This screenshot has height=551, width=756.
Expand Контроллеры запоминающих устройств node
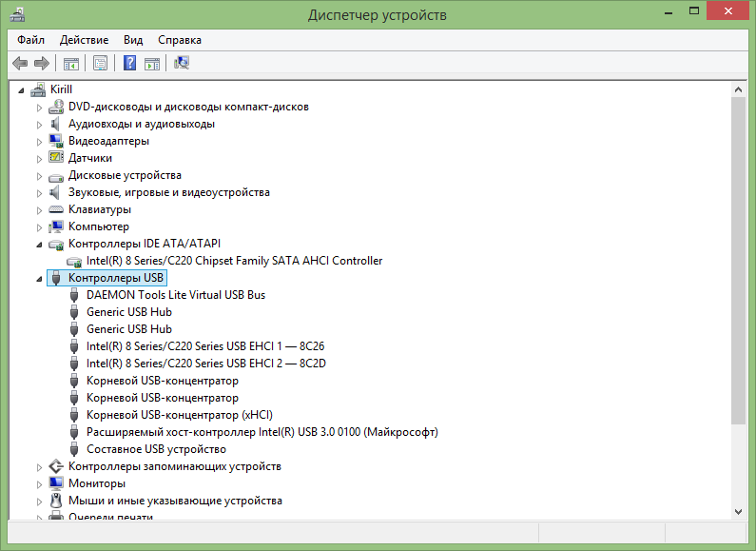pyautogui.click(x=39, y=467)
